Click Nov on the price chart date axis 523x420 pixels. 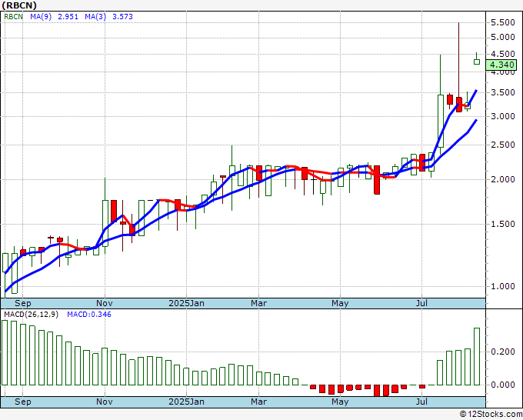pyautogui.click(x=105, y=303)
